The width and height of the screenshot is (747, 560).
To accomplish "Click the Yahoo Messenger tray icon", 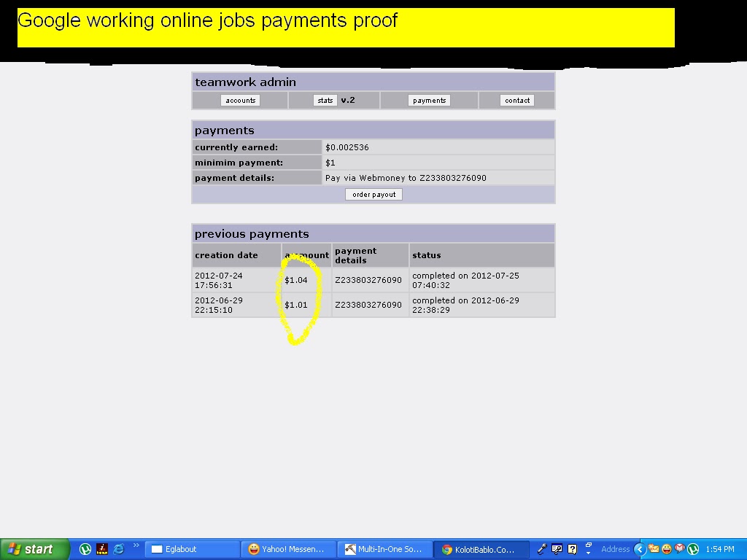I will point(667,549).
